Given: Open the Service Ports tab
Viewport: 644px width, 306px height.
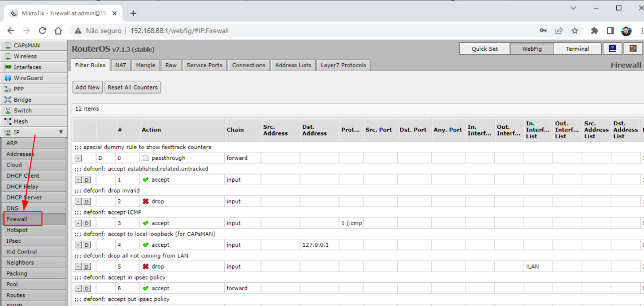Looking at the screenshot, I should [204, 65].
